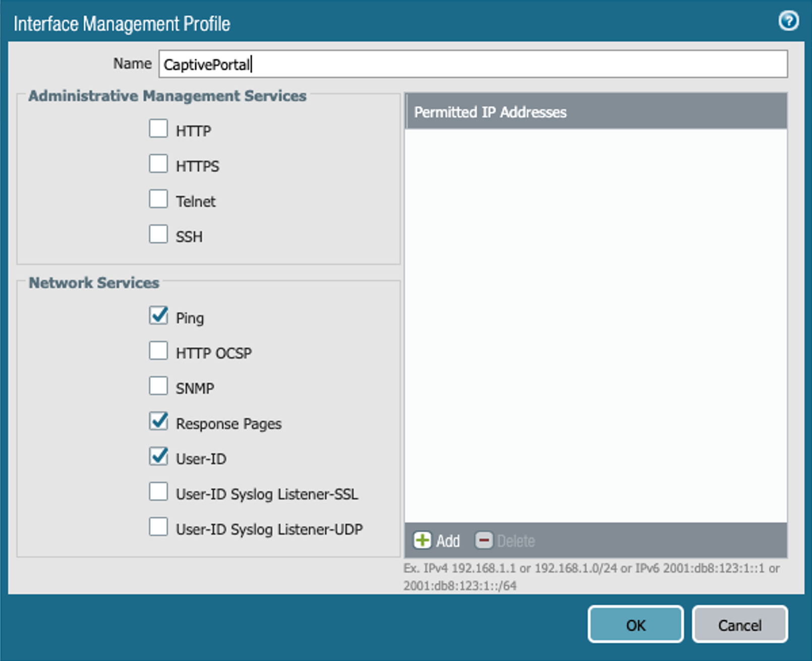Click the red minus Delete icon
The width and height of the screenshot is (812, 661).
coord(484,540)
